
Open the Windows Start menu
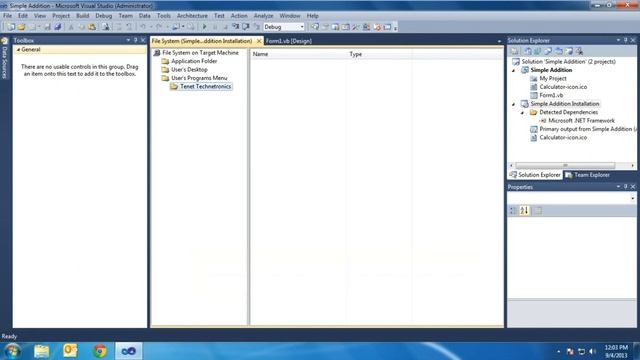(12, 351)
